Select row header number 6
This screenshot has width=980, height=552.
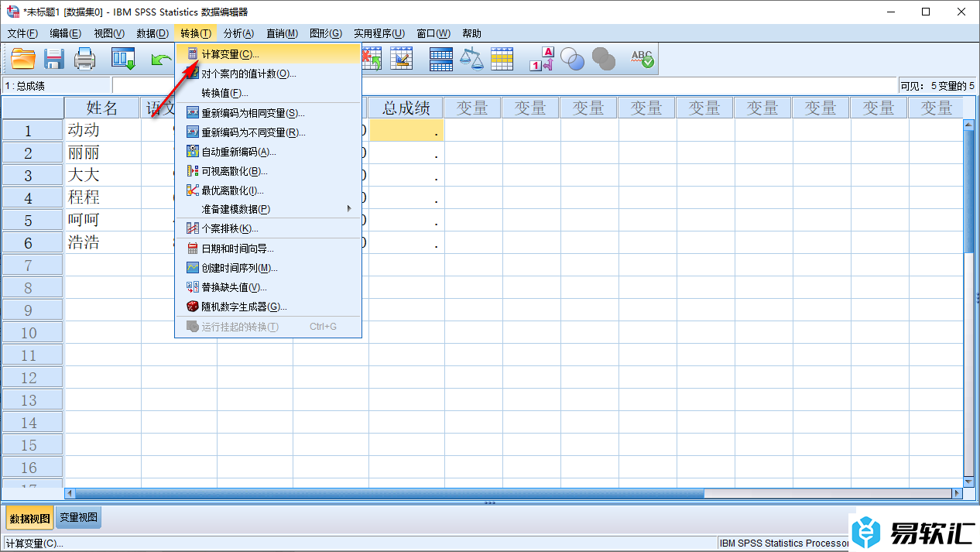coord(33,242)
